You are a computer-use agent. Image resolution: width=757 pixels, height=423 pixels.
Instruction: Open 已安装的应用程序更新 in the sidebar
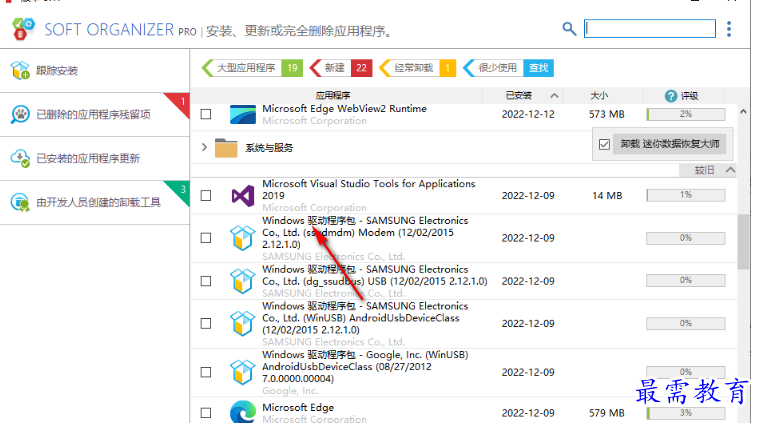(95, 158)
